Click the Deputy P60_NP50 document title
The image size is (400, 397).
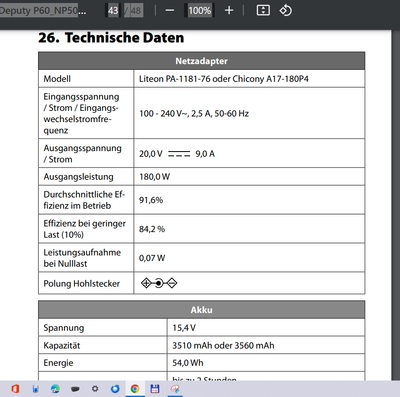43,10
